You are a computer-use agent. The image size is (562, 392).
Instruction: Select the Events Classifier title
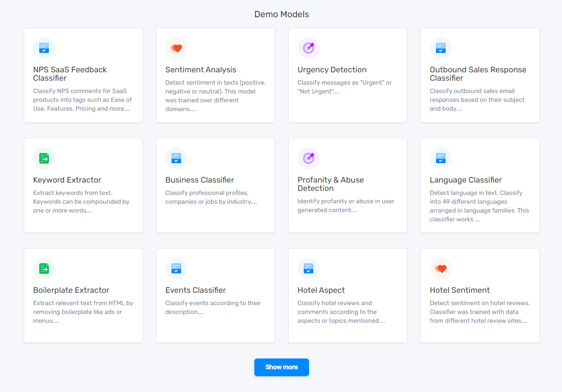(x=196, y=290)
